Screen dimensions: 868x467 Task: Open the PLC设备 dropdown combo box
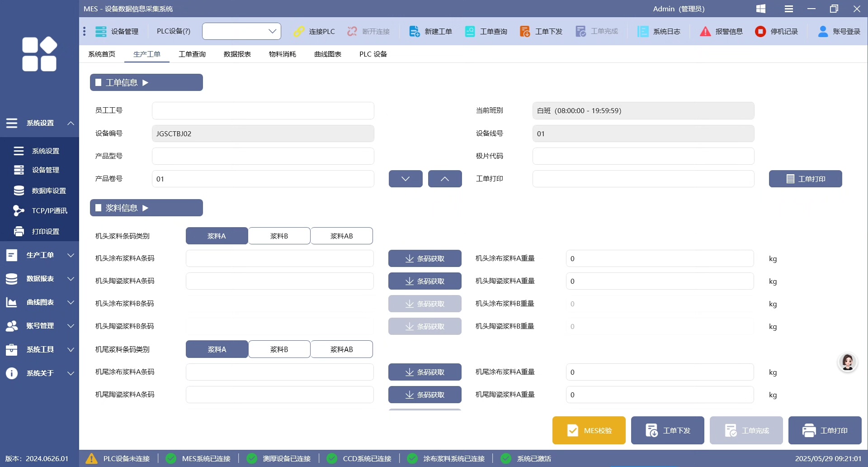[x=241, y=31]
